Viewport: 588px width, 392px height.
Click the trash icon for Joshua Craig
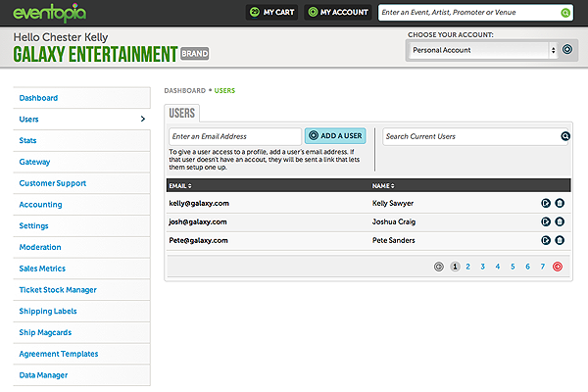pyautogui.click(x=560, y=221)
